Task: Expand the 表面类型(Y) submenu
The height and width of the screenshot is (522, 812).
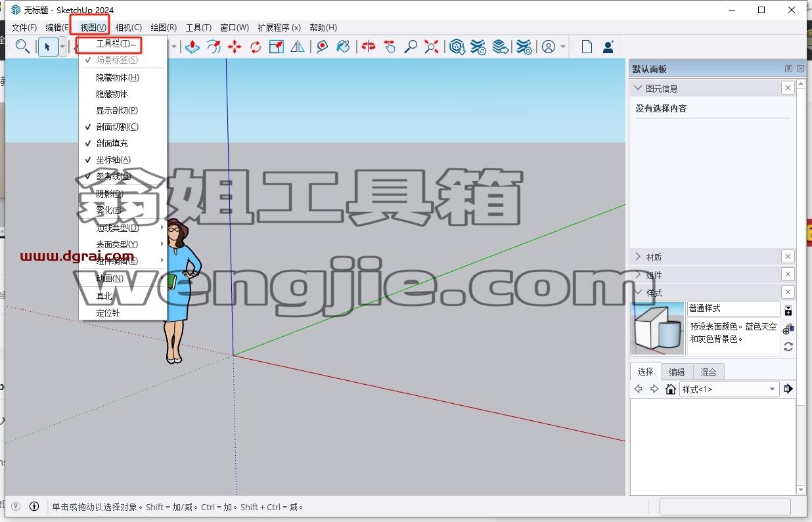Action: pos(122,244)
